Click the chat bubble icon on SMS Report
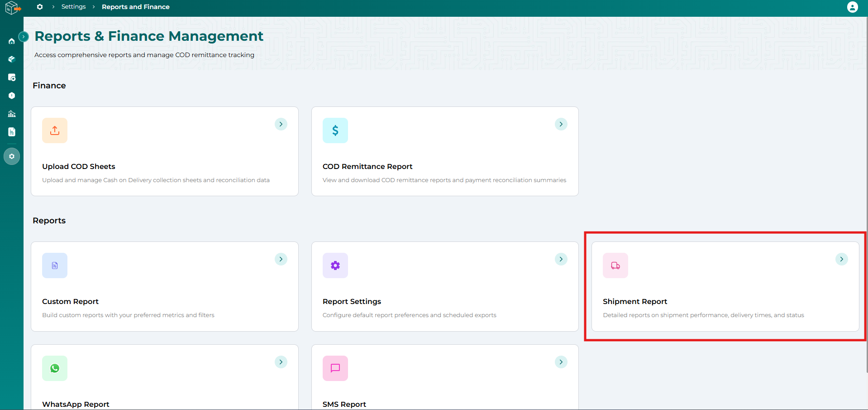The height and width of the screenshot is (410, 868). (x=335, y=368)
